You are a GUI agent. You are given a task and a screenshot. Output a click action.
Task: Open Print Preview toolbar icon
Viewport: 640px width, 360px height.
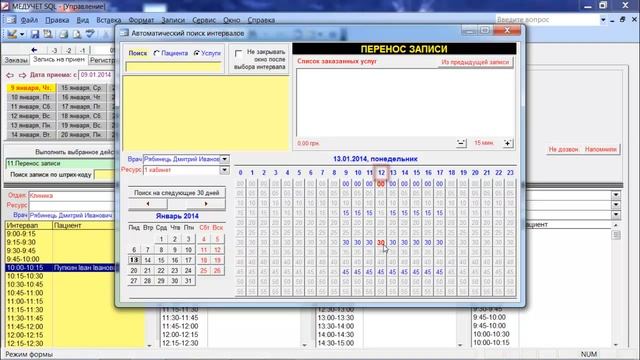coord(77,34)
